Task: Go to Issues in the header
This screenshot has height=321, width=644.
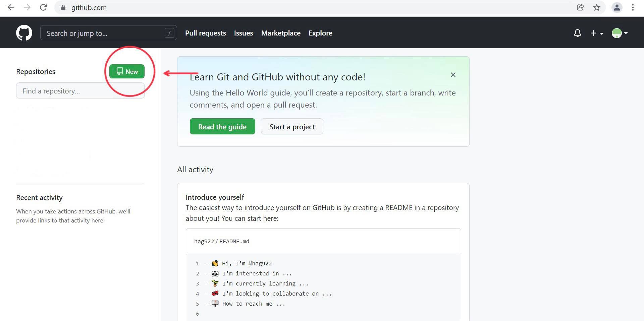Action: coord(243,33)
